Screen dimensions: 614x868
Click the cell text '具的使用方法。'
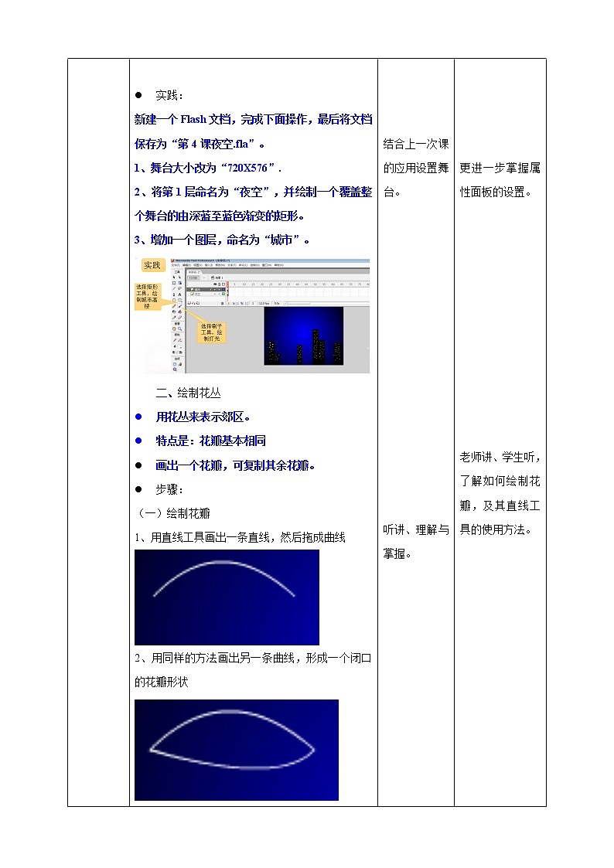496,529
